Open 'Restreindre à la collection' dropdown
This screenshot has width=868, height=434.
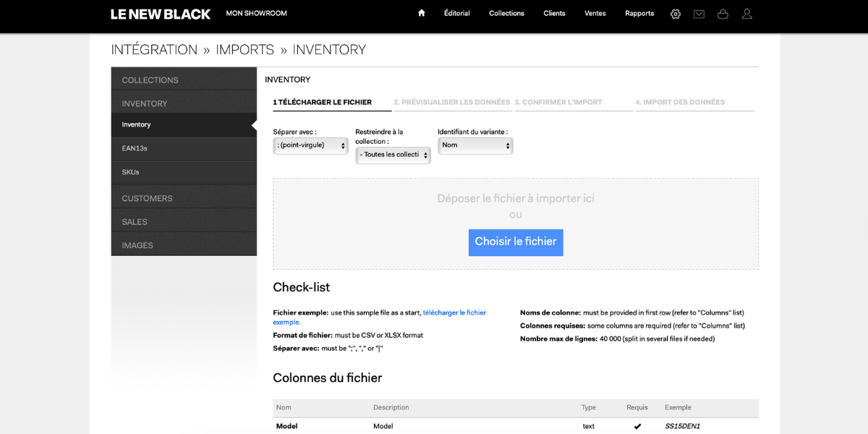coord(393,155)
